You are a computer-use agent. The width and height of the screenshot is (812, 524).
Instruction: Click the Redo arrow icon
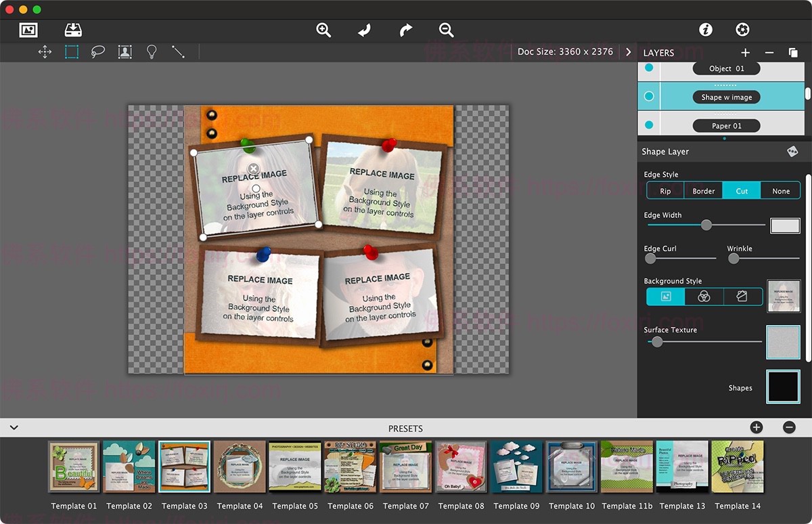tap(405, 30)
